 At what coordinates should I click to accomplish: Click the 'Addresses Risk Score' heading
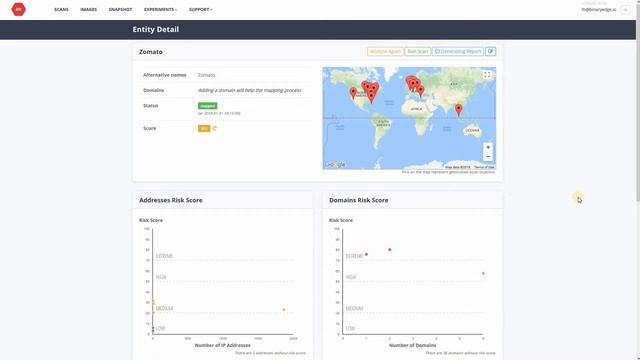pos(171,200)
